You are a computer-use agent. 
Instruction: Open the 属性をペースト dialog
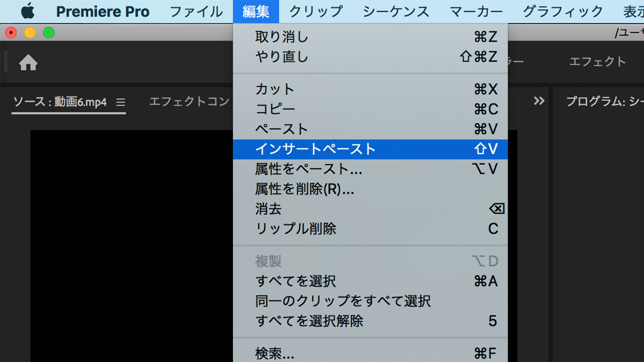[309, 169]
